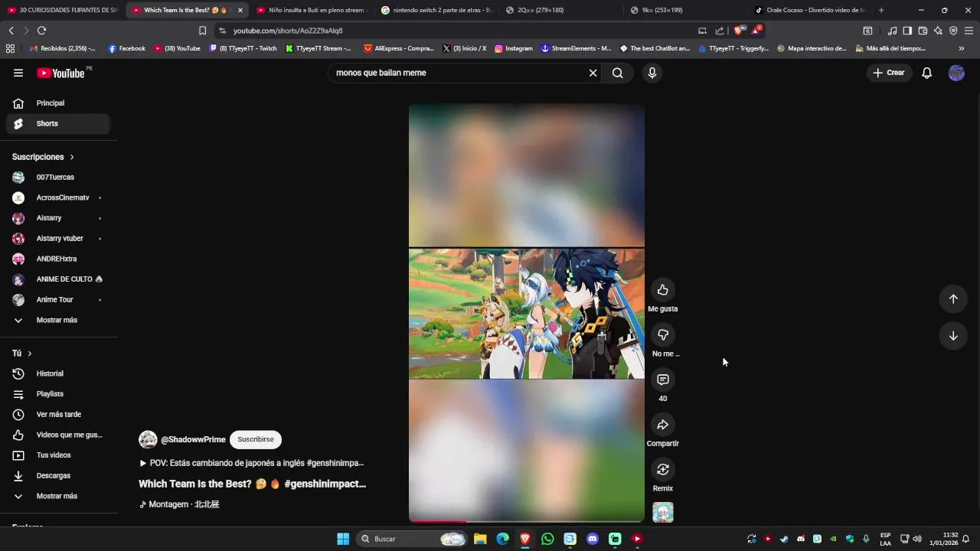Open WhatsApp from the taskbar
This screenshot has width=980, height=551.
tap(547, 539)
